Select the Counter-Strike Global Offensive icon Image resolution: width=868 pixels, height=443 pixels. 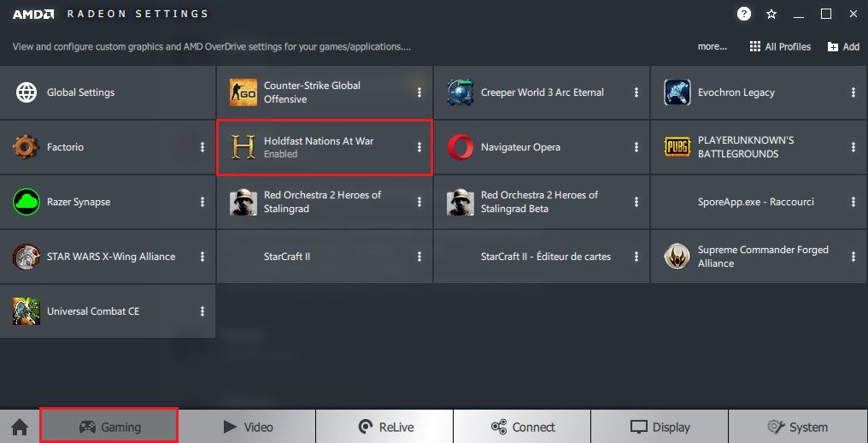pos(243,92)
